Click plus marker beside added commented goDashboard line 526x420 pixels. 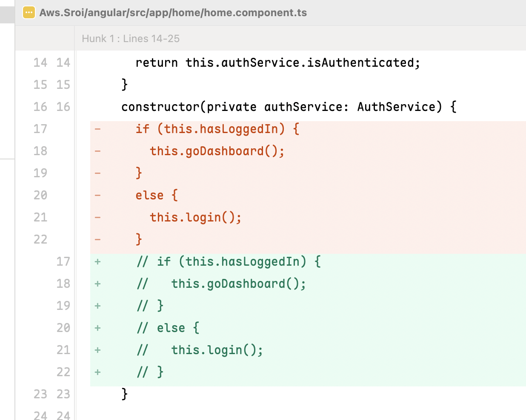coord(98,284)
